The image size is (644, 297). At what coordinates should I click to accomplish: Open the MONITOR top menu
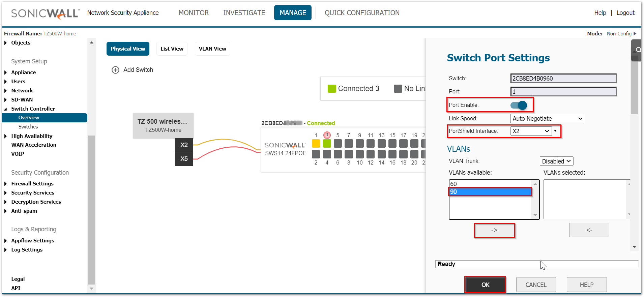click(194, 13)
